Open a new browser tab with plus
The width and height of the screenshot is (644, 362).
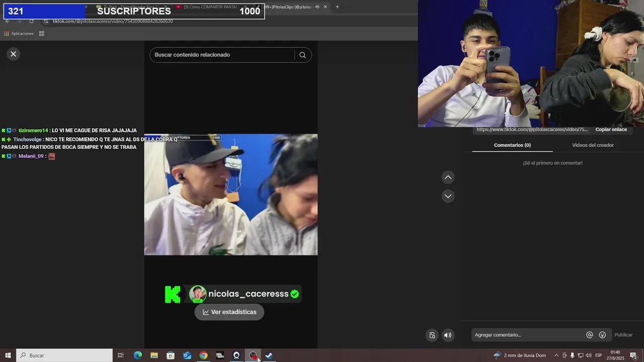337,7
